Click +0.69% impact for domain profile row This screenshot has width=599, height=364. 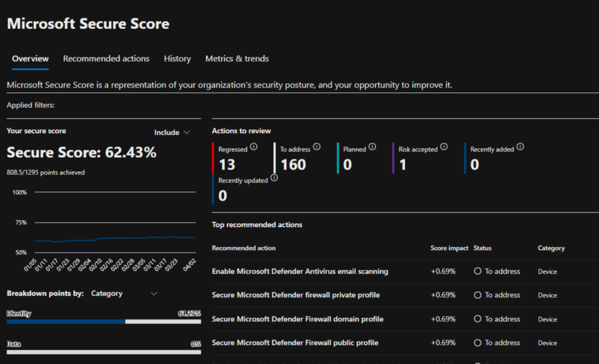click(443, 319)
